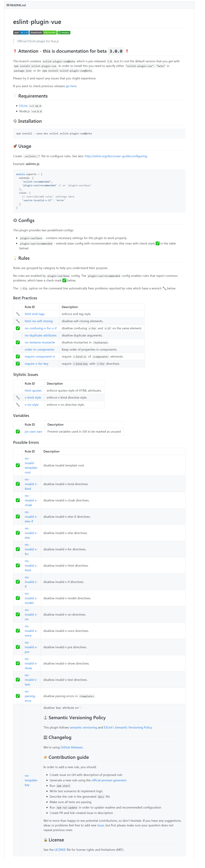The height and width of the screenshot is (868, 205).
Task: Click the light bulb icon beside Rules
Action: [x=15, y=258]
